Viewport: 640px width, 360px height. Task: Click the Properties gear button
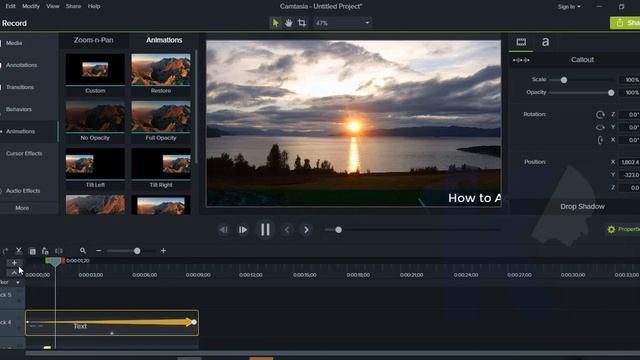pos(623,229)
